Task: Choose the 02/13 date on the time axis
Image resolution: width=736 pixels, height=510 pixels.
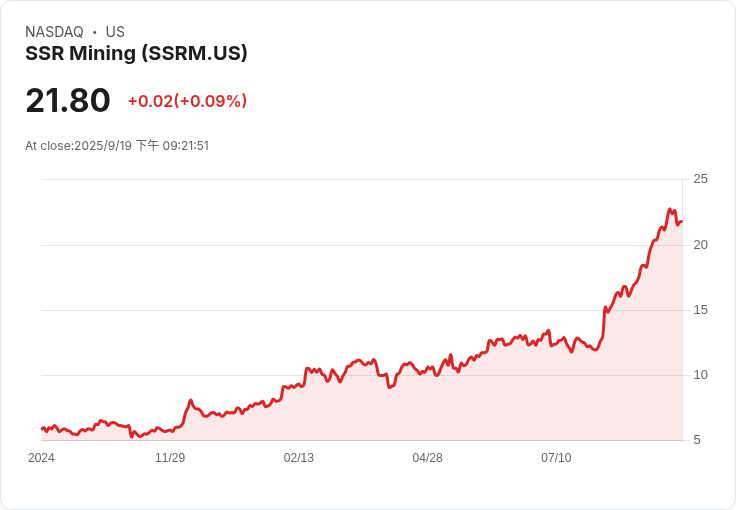Action: [299, 458]
